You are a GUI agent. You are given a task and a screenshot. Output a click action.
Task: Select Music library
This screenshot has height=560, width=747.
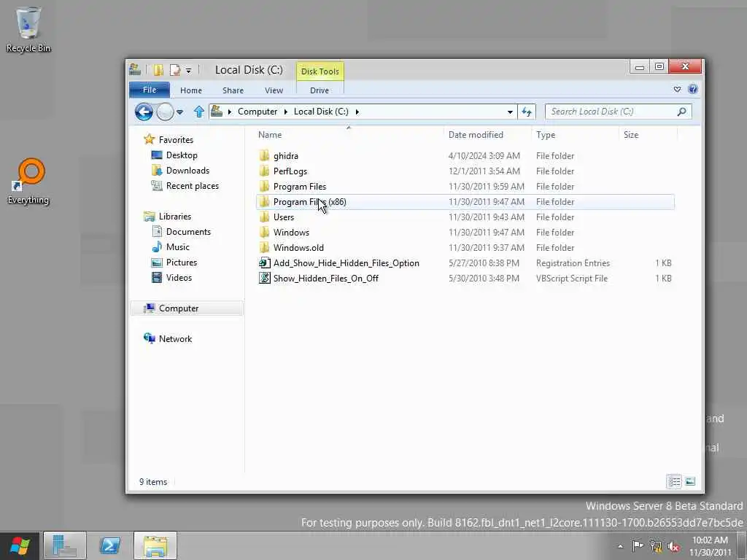tap(178, 246)
